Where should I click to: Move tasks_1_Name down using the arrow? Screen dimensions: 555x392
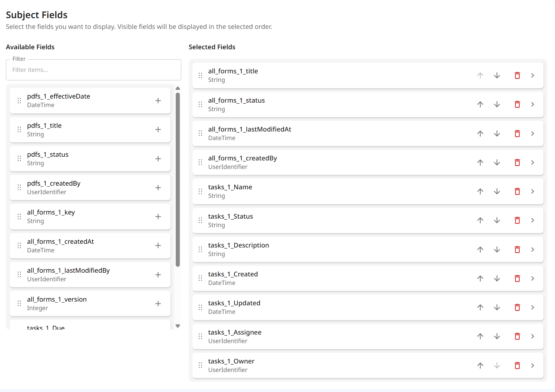click(497, 191)
